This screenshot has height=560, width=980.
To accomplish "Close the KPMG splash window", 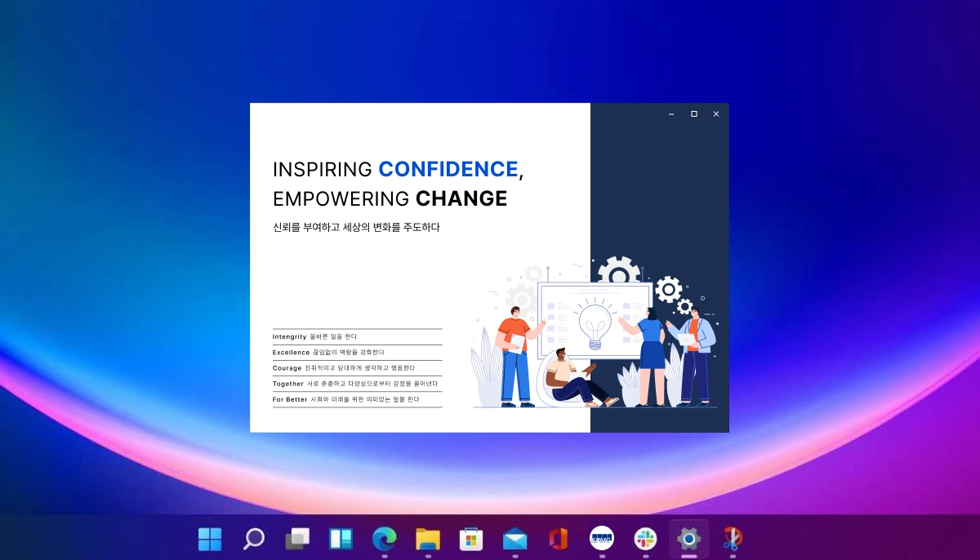I will (x=716, y=114).
